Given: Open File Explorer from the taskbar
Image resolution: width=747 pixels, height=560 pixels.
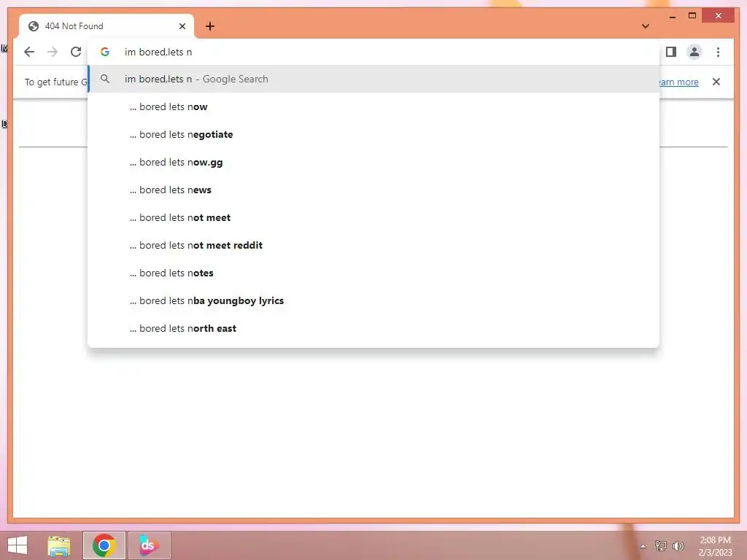Looking at the screenshot, I should [59, 545].
